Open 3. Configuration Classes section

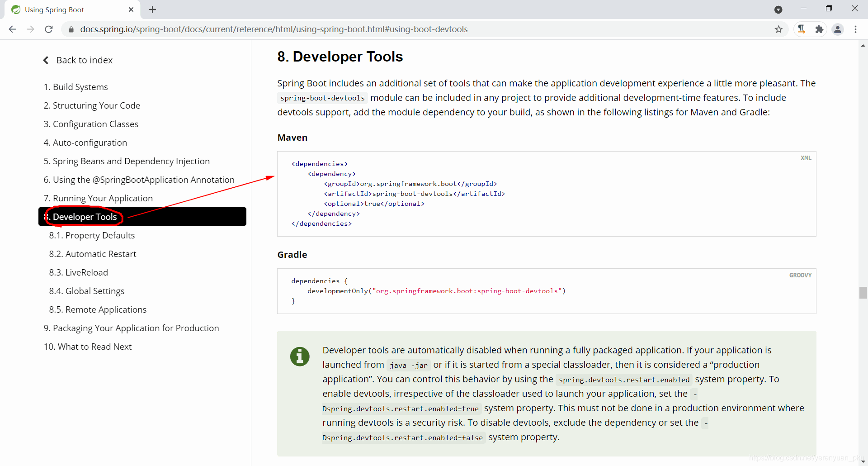click(x=91, y=124)
